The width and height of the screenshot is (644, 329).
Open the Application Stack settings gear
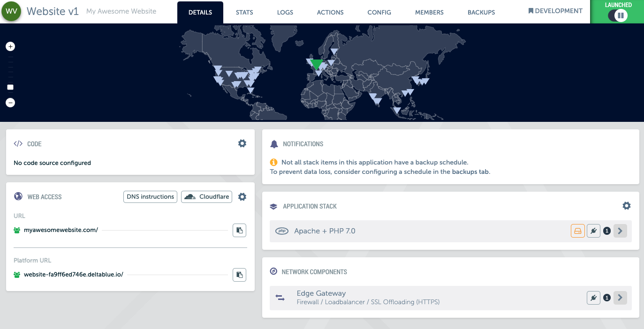point(626,206)
